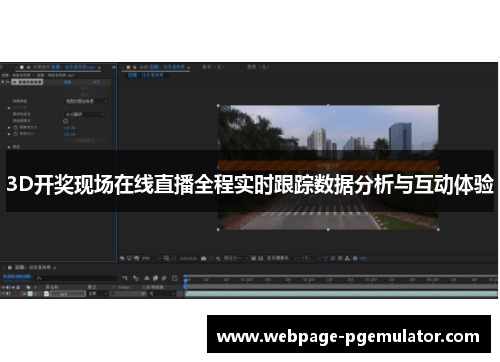Open the composition flowchart icon
This screenshot has height=362, width=500.
click(347, 258)
